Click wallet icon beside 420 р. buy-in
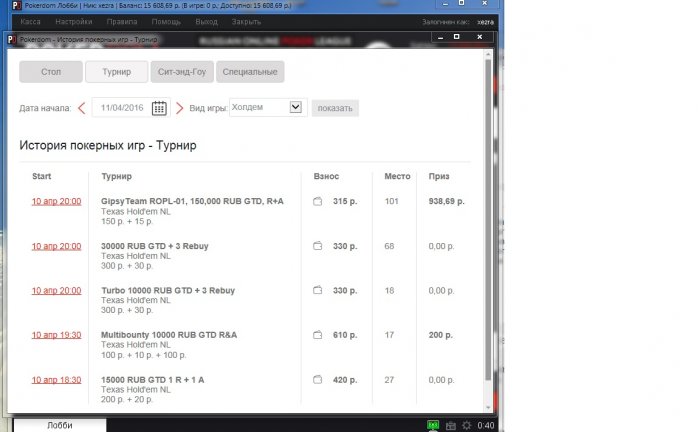This screenshot has width=700, height=432. coord(318,380)
